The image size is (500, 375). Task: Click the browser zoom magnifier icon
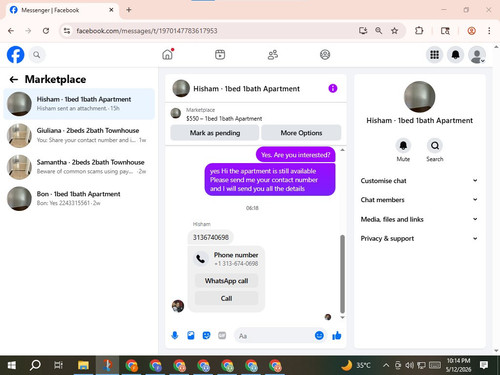tap(379, 31)
